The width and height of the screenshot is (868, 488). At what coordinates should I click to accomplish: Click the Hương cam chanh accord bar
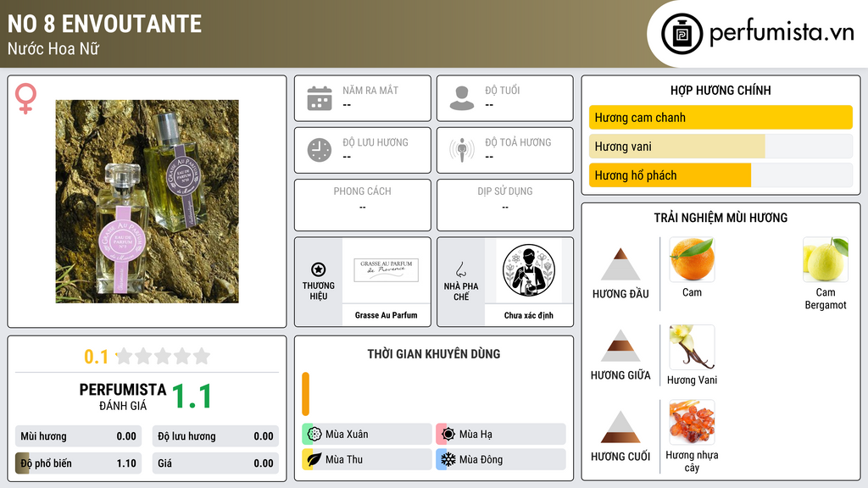pyautogui.click(x=721, y=117)
